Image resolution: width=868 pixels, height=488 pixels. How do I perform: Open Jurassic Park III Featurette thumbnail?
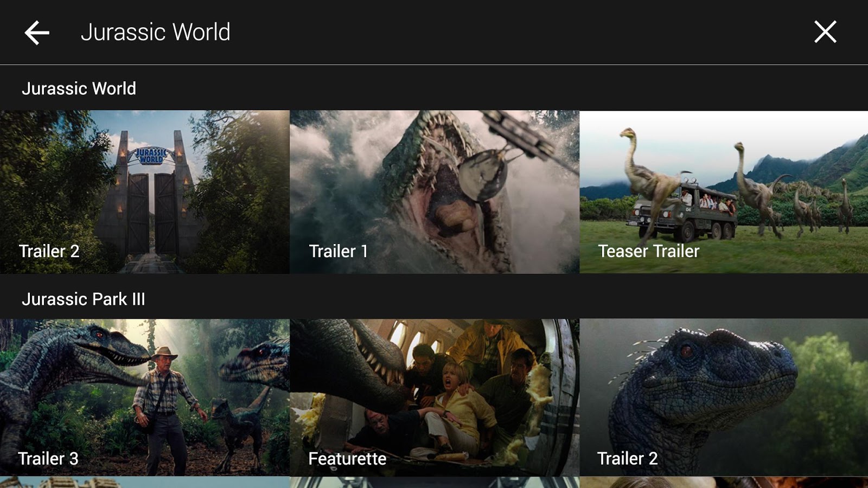(435, 397)
